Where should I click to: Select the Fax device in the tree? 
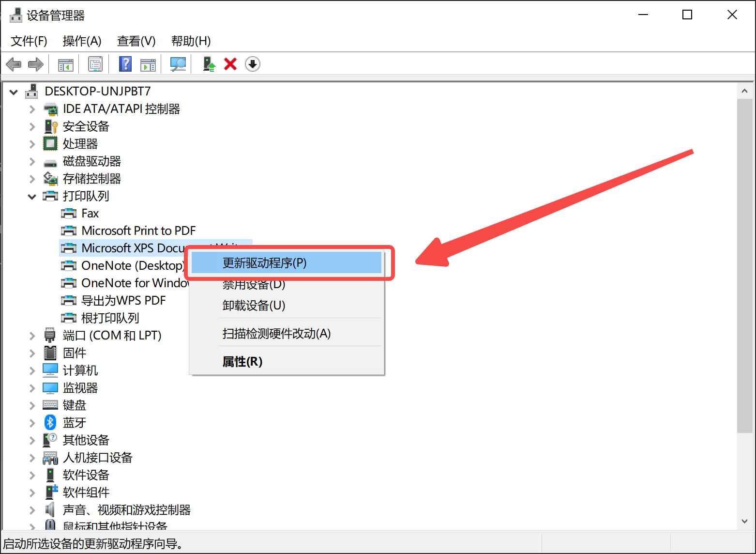pos(90,213)
